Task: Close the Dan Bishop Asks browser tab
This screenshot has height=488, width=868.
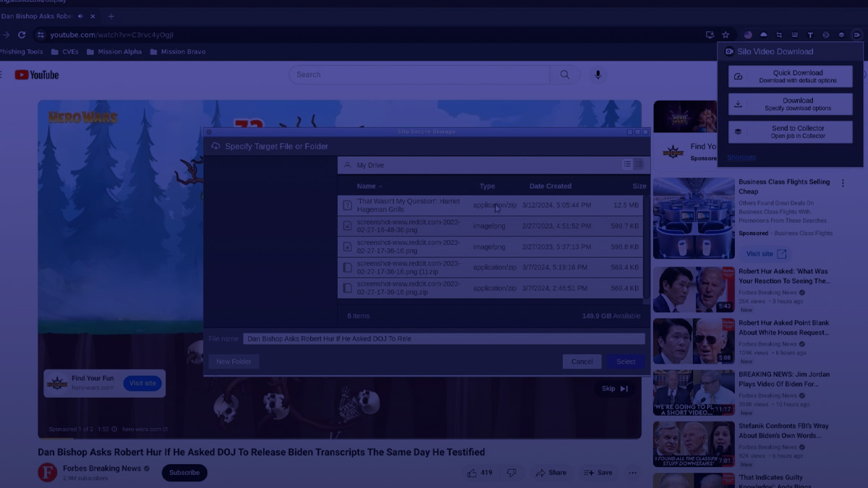Action: coord(93,16)
